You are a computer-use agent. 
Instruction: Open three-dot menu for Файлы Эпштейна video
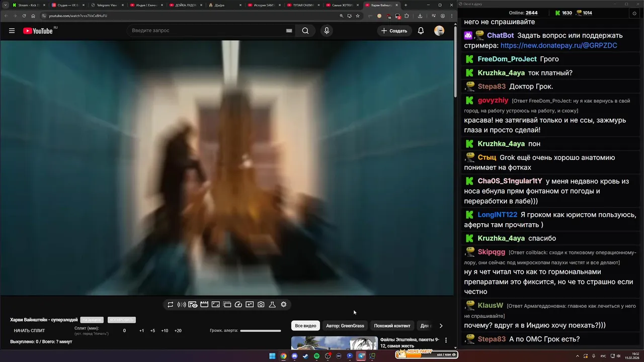446,340
